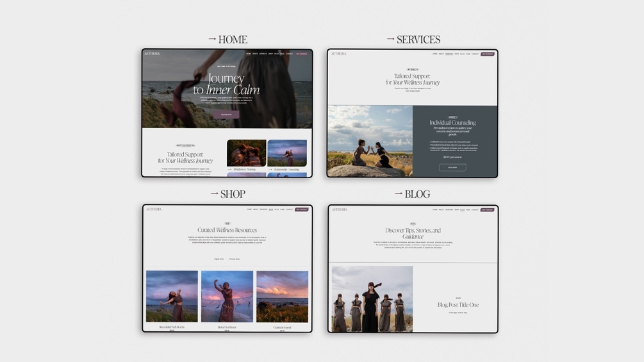Viewport: 644px width, 362px height.
Task: Open the Blog Post Title One link
Action: click(458, 304)
